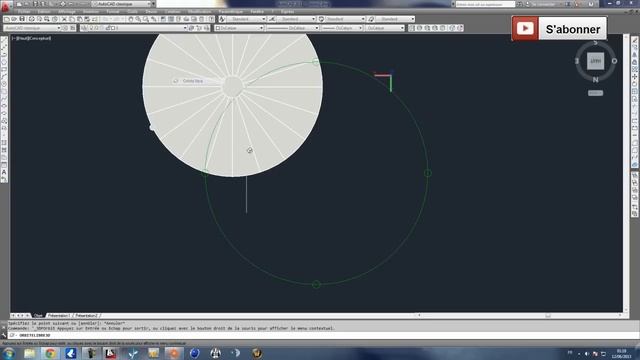Image resolution: width=640 pixels, height=360 pixels.
Task: Select the Line tool in Draw toolbar
Action: 4,40
